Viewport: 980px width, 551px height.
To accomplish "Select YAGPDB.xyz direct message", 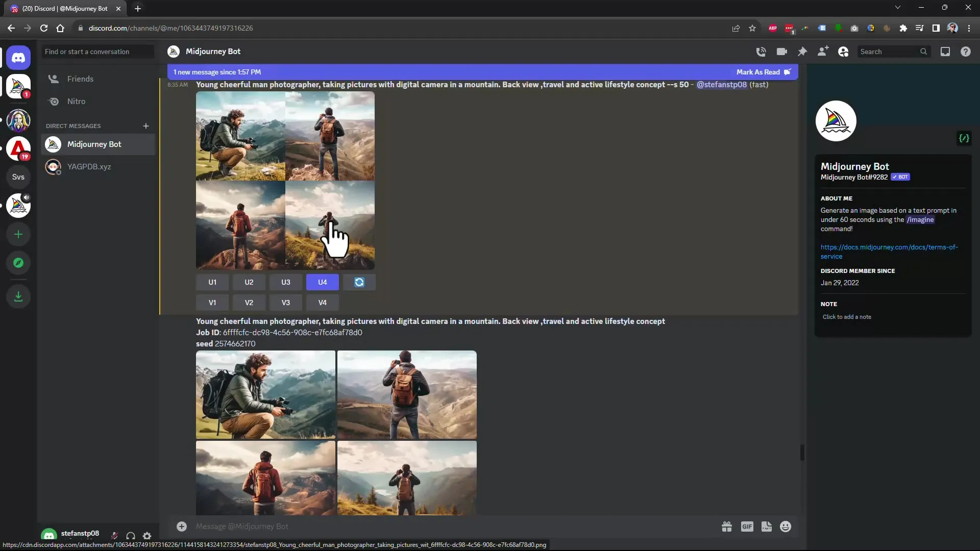I will (98, 167).
